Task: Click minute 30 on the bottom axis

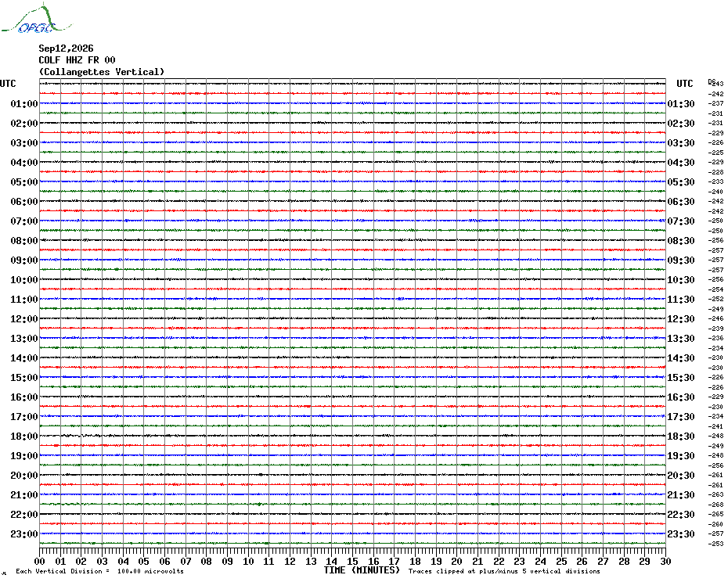Action: [x=665, y=561]
